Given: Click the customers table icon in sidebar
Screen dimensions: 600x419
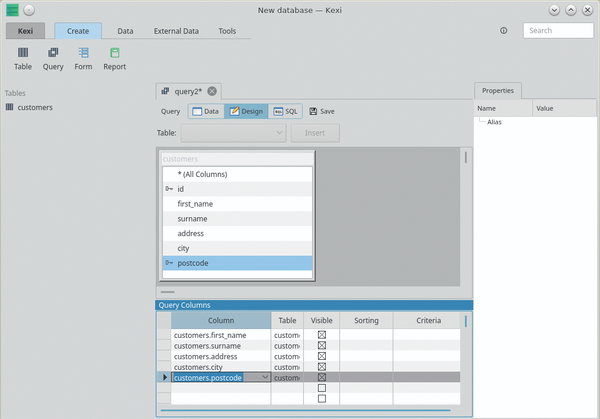Looking at the screenshot, I should coord(10,107).
